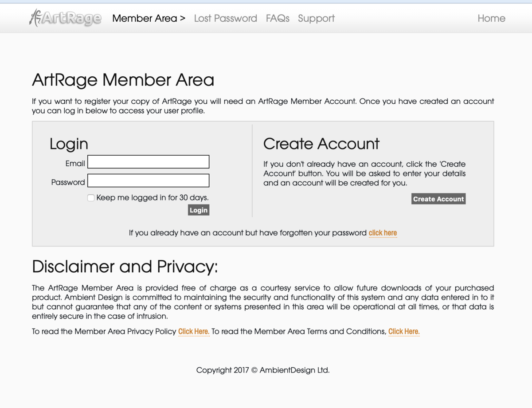Viewport: 532px width, 408px height.
Task: Focus the Password input field
Action: click(149, 180)
